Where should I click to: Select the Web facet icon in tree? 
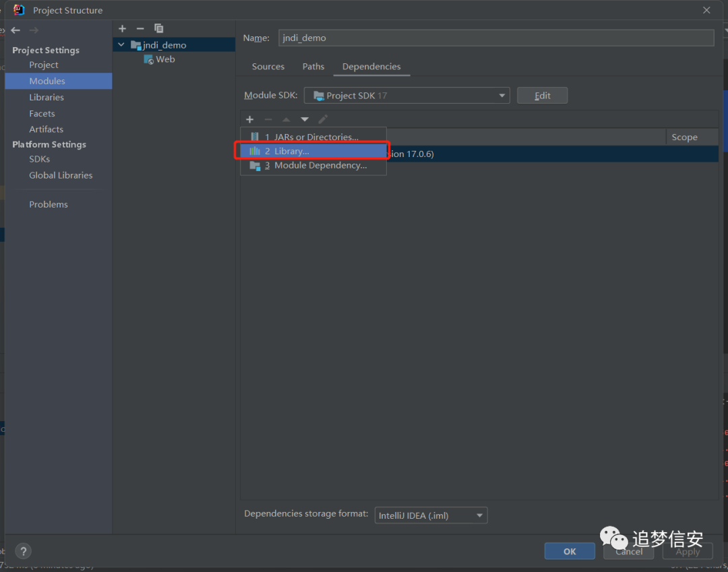click(x=148, y=59)
